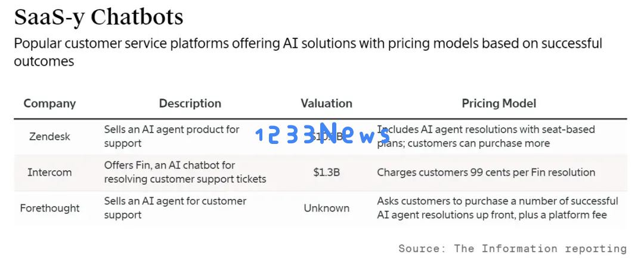Viewport: 644px width, 267px height.
Task: Click Forethought's customer support description
Action: tap(175, 208)
